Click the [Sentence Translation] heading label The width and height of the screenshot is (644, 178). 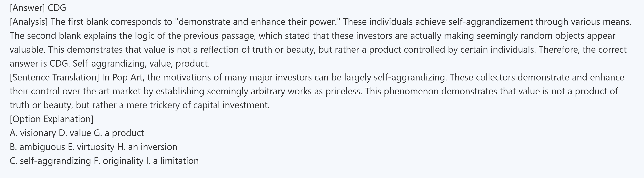tap(54, 78)
